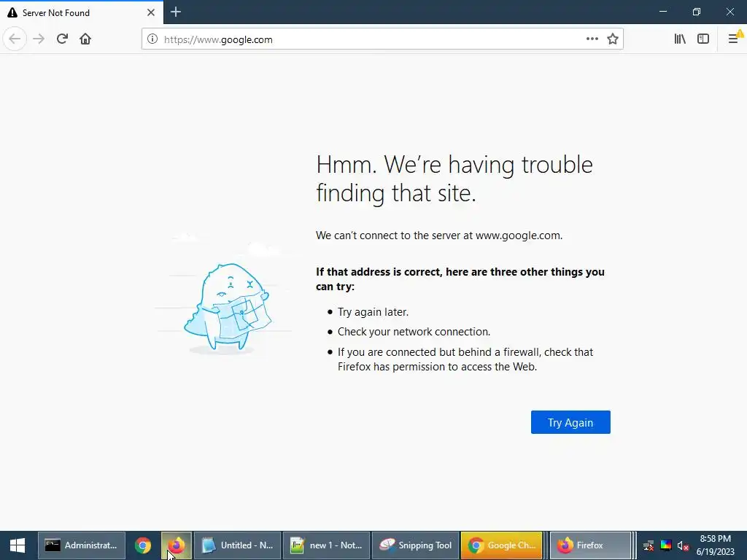This screenshot has height=560, width=747.
Task: Switch to Firefox window taskbar button
Action: pos(590,545)
